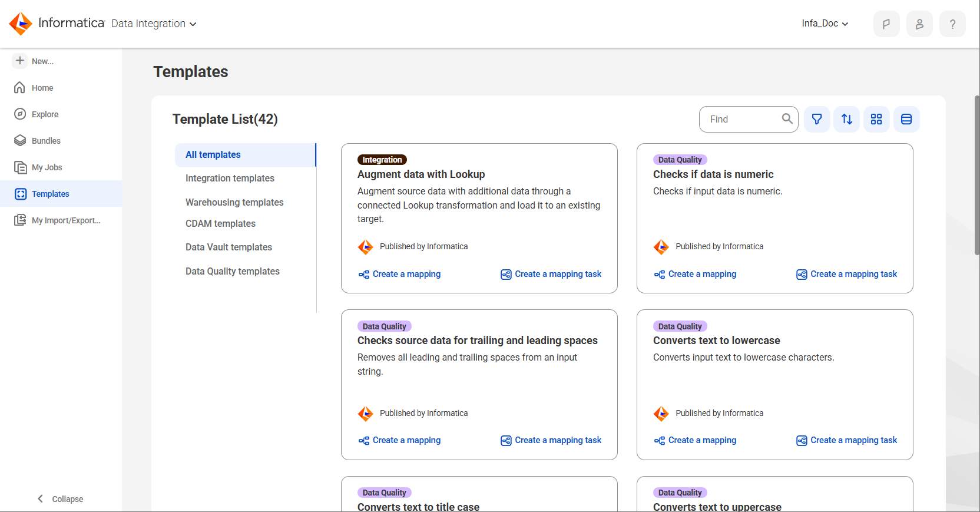
Task: Click Checks if data is numeric title
Action: coord(713,174)
